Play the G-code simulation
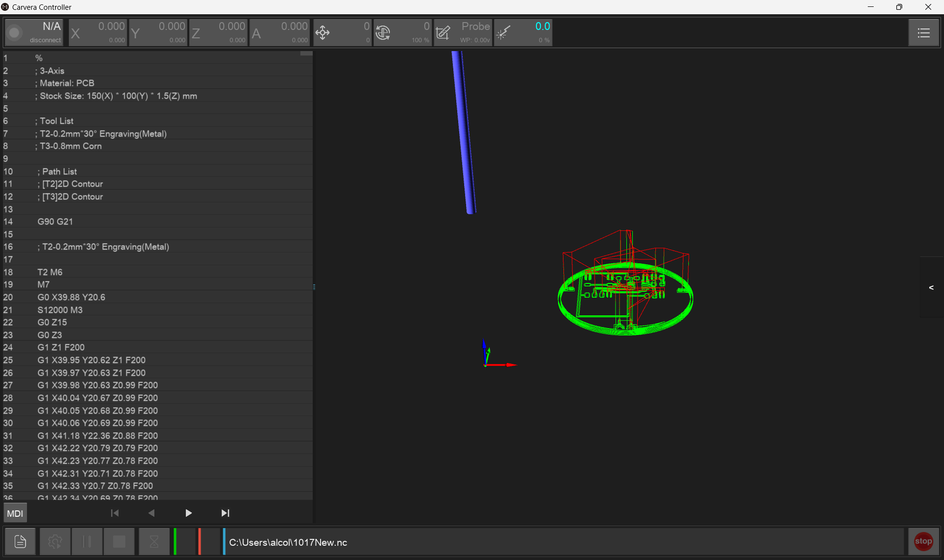Viewport: 944px width, 560px height. point(188,513)
